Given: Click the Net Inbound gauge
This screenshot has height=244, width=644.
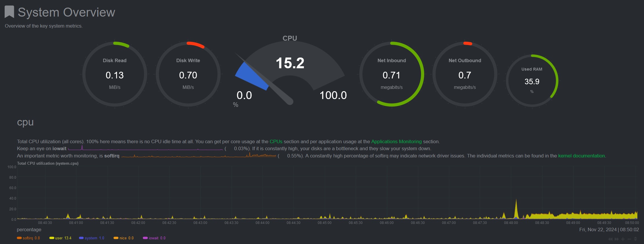Looking at the screenshot, I should point(392,74).
